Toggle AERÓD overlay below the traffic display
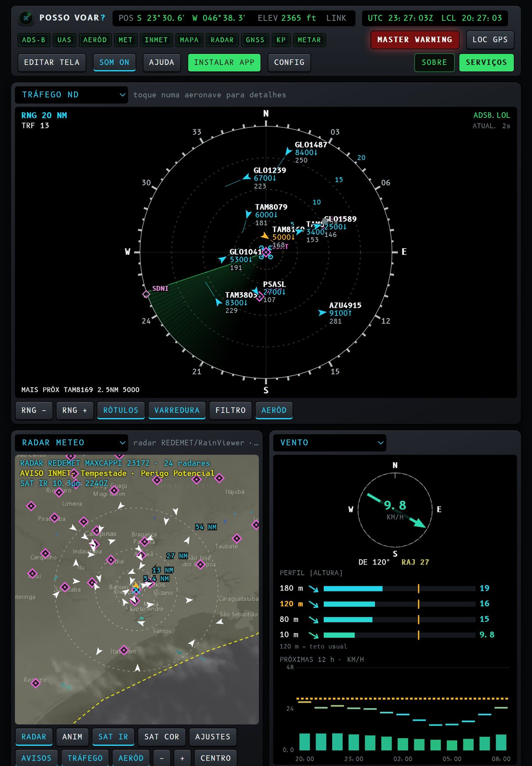This screenshot has width=532, height=766. coord(274,410)
